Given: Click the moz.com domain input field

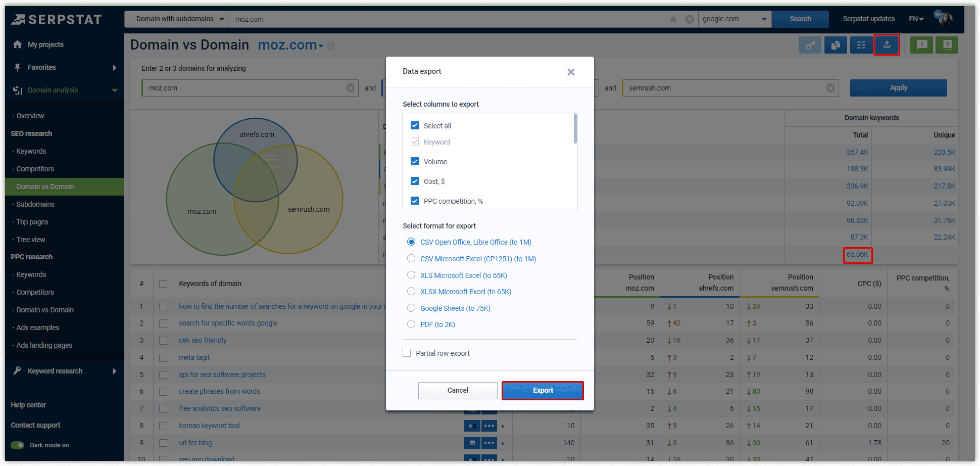Looking at the screenshot, I should (250, 88).
